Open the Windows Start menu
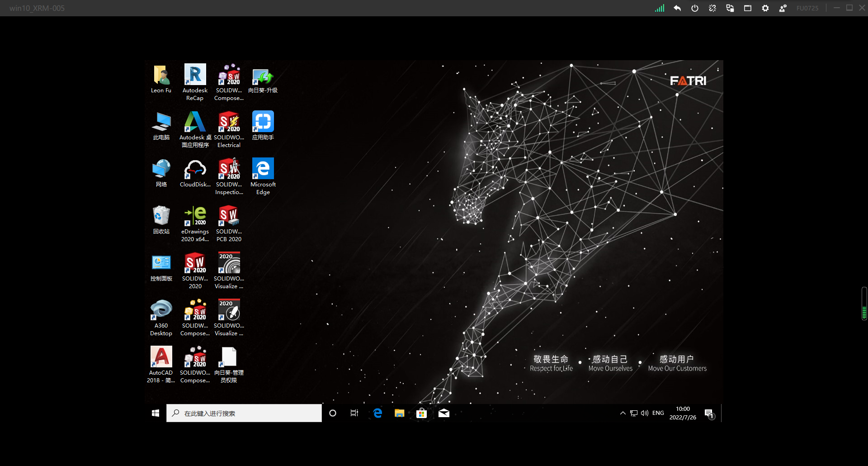Screen dimensions: 868x466 click(156, 413)
